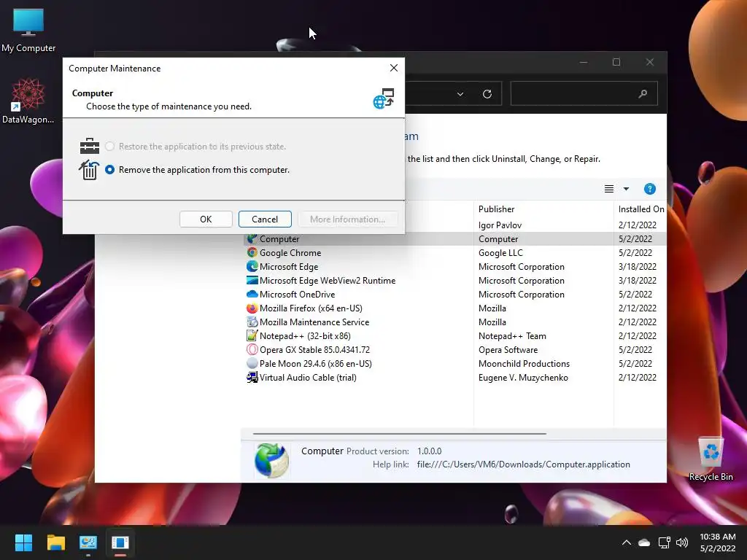Click the search box in Programs window

pyautogui.click(x=584, y=94)
